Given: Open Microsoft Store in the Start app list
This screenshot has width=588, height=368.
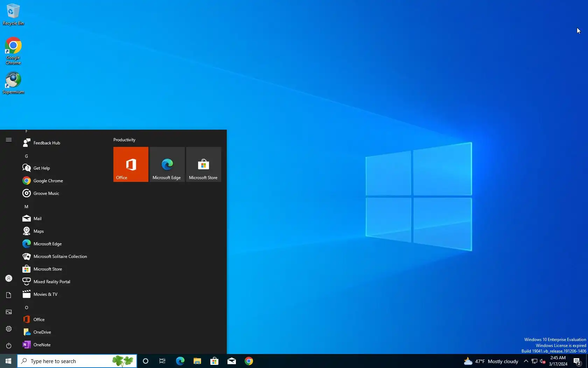Looking at the screenshot, I should (x=63, y=269).
